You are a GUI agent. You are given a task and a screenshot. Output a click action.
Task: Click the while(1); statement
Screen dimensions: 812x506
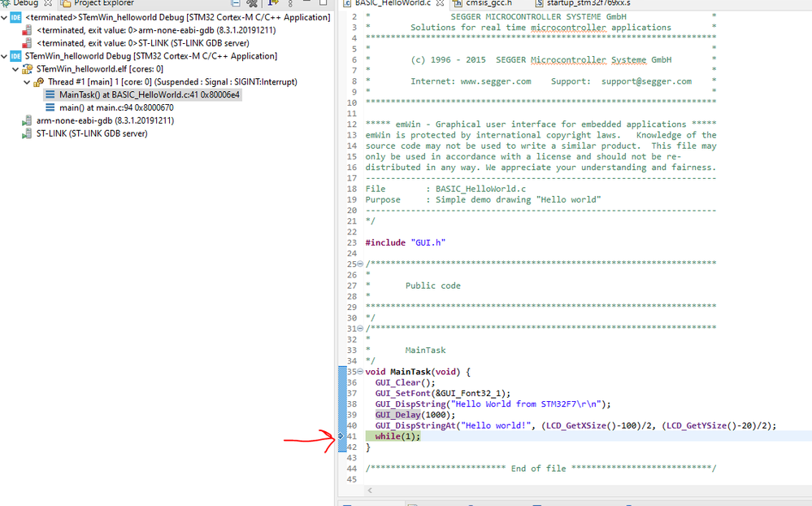coord(397,437)
